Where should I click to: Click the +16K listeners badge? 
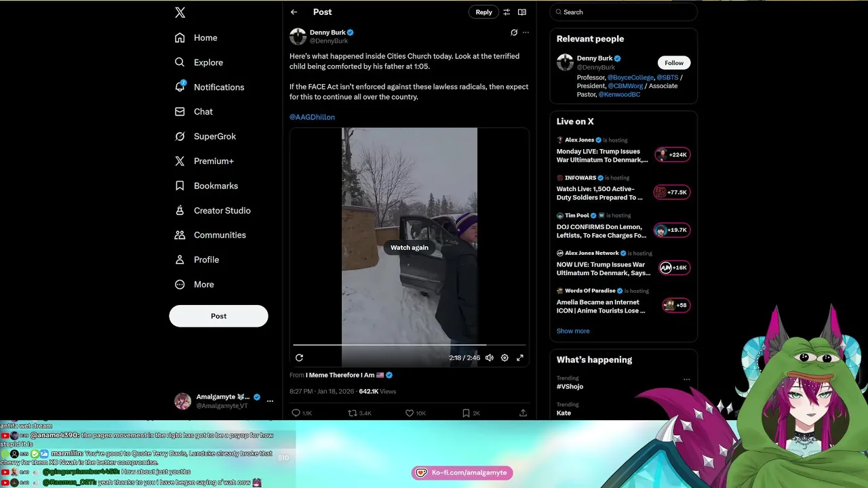click(674, 268)
